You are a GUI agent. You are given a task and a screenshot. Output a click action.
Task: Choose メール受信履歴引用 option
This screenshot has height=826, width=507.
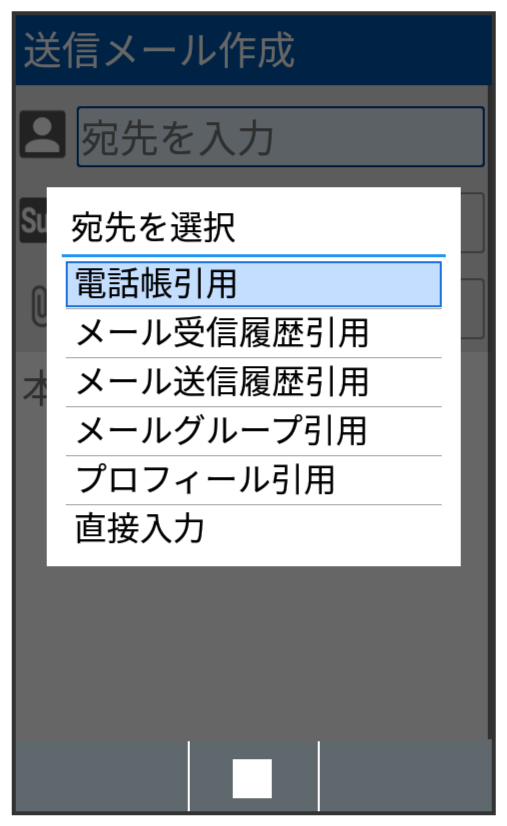pos(254,333)
